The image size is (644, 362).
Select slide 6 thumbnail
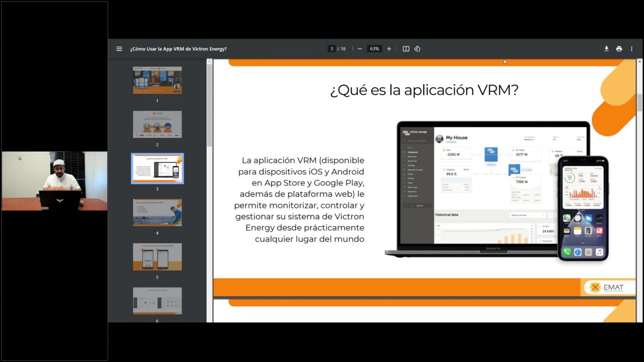click(x=157, y=300)
